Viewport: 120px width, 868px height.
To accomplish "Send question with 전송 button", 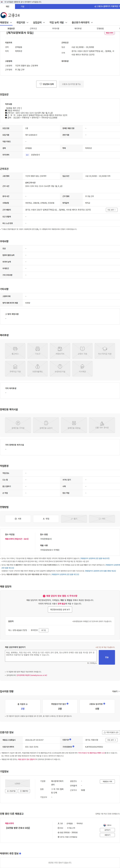I will click(x=107, y=657).
